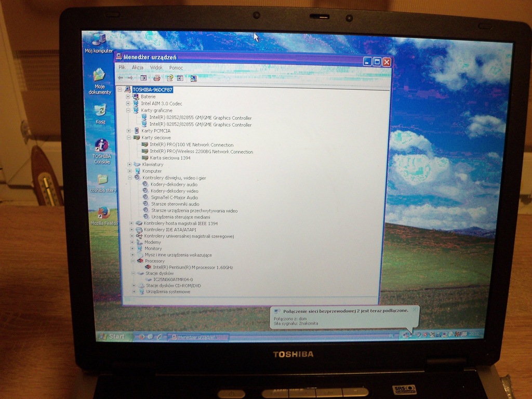The height and width of the screenshot is (399, 532).
Task: Select Intel(R) PRO/Wireless 2200BG Network Connection
Action: [x=201, y=152]
